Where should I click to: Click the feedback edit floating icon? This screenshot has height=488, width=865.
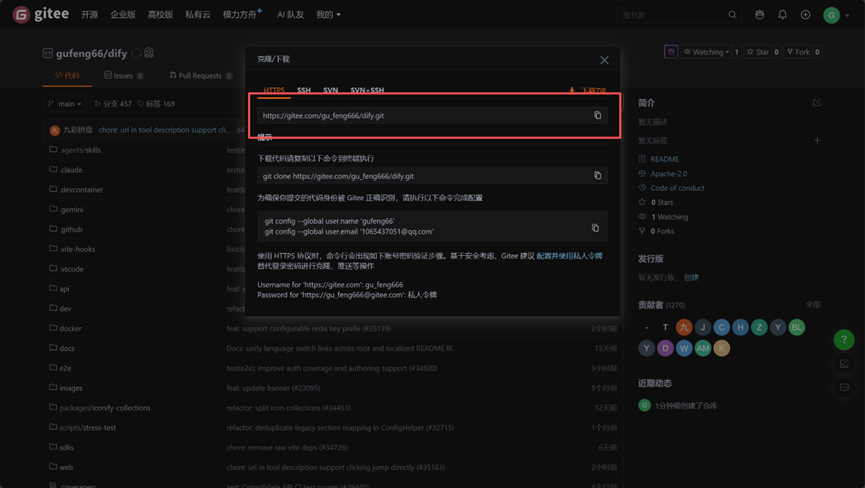pos(844,364)
